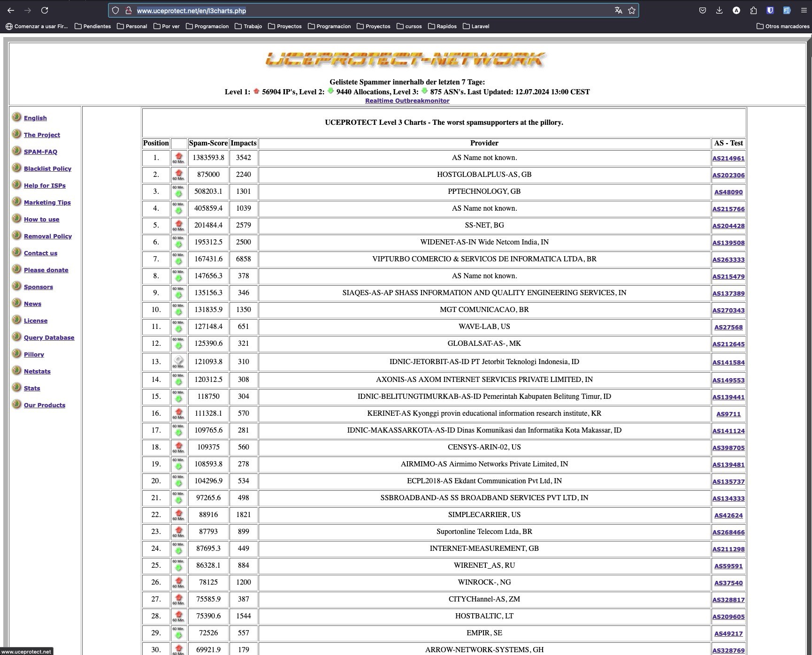Viewport: 812px width, 655px height.
Task: Open the Rapidos bookmarks folder
Action: (x=442, y=26)
